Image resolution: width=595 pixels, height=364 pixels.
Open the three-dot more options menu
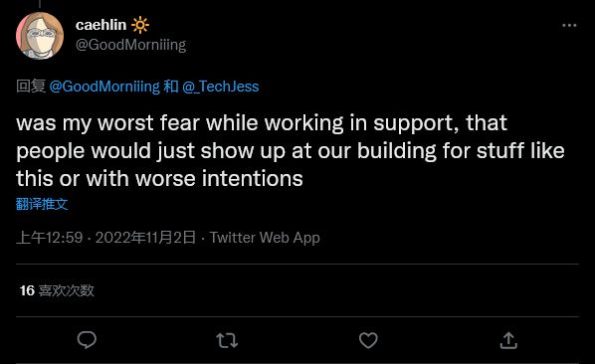click(569, 26)
